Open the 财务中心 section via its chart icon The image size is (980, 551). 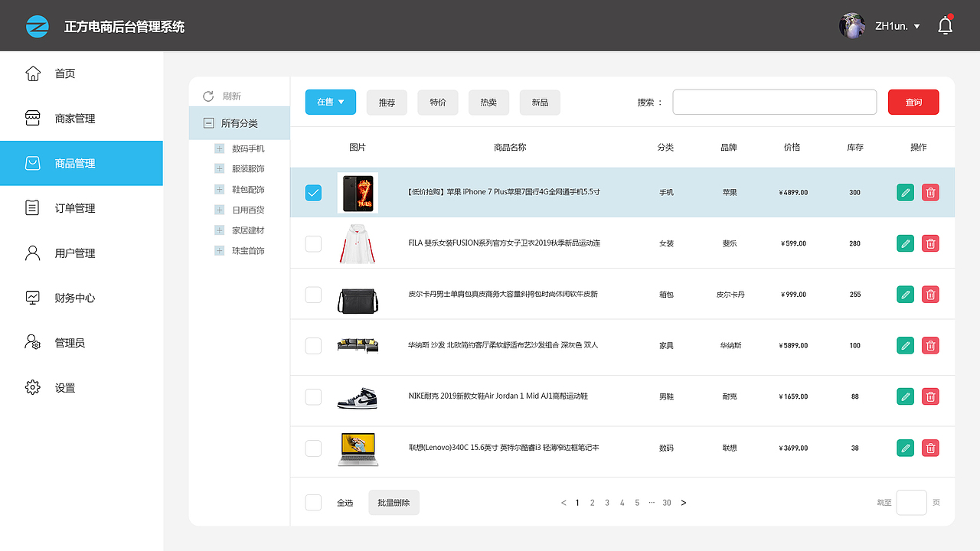(32, 298)
